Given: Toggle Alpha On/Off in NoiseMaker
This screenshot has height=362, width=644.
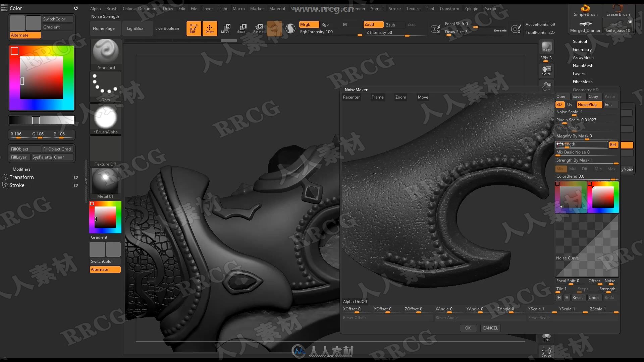Looking at the screenshot, I should [x=356, y=301].
